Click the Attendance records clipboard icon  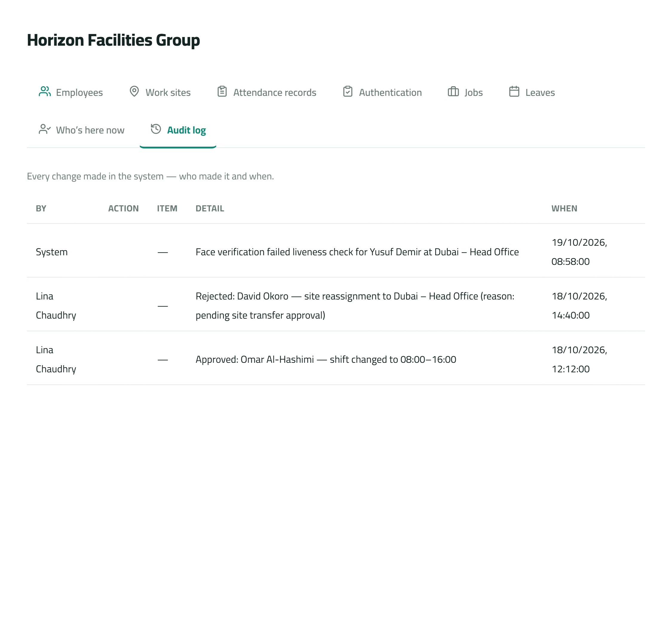tap(222, 92)
